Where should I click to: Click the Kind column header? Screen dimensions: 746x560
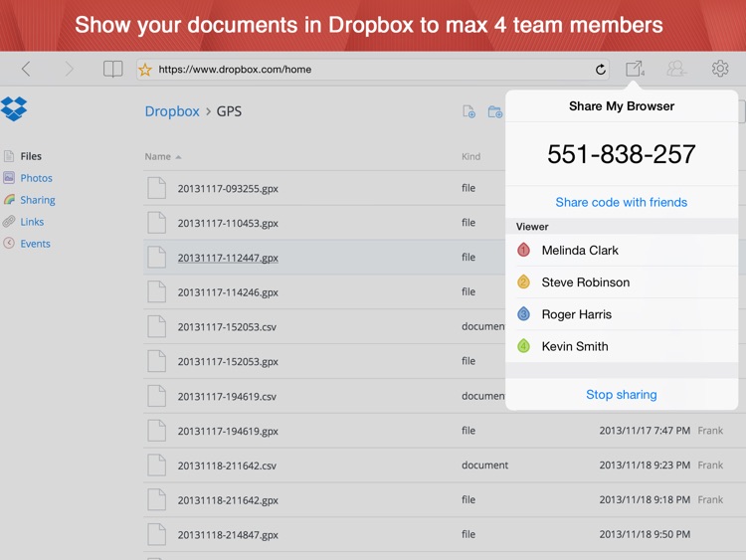pos(470,156)
